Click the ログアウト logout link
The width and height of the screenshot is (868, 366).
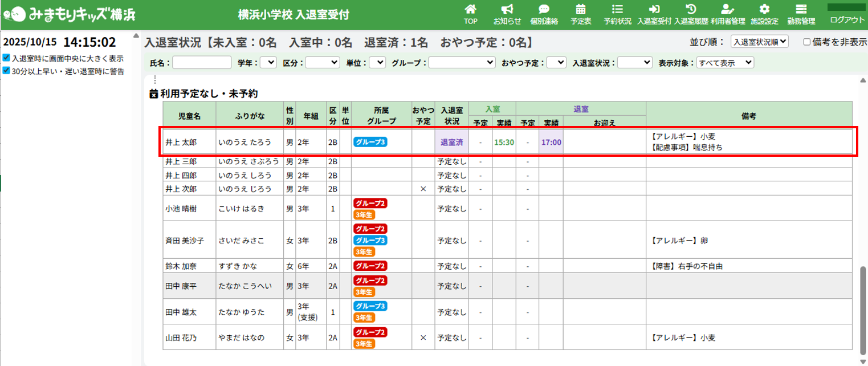tap(847, 19)
